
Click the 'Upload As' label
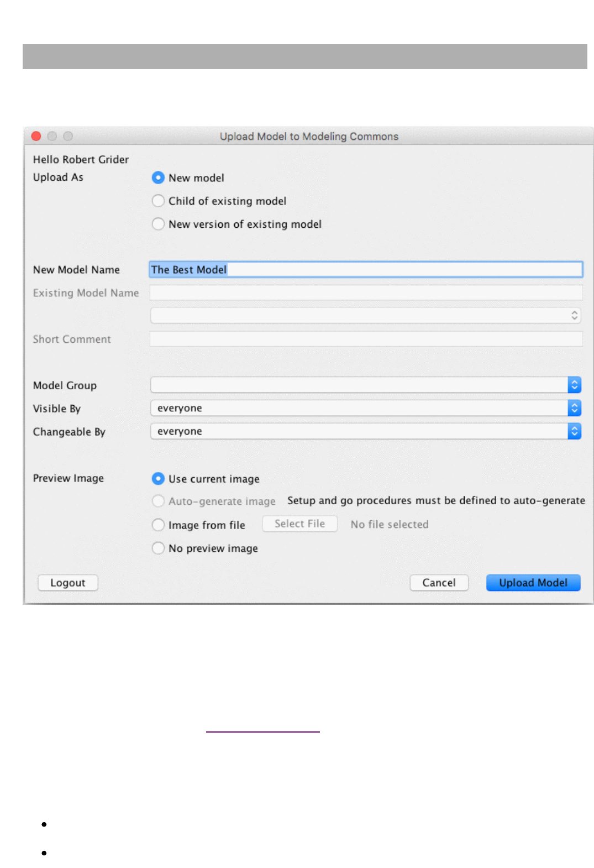(58, 177)
